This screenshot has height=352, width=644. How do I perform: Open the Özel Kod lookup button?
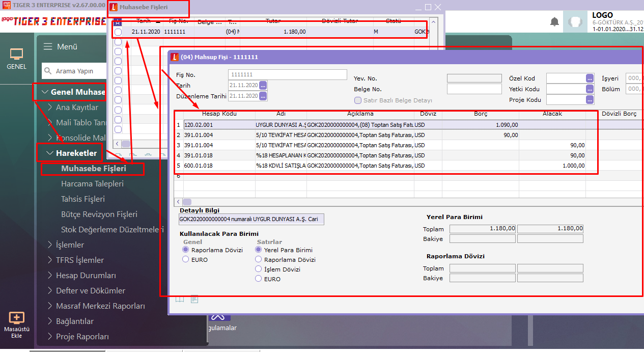[590, 78]
